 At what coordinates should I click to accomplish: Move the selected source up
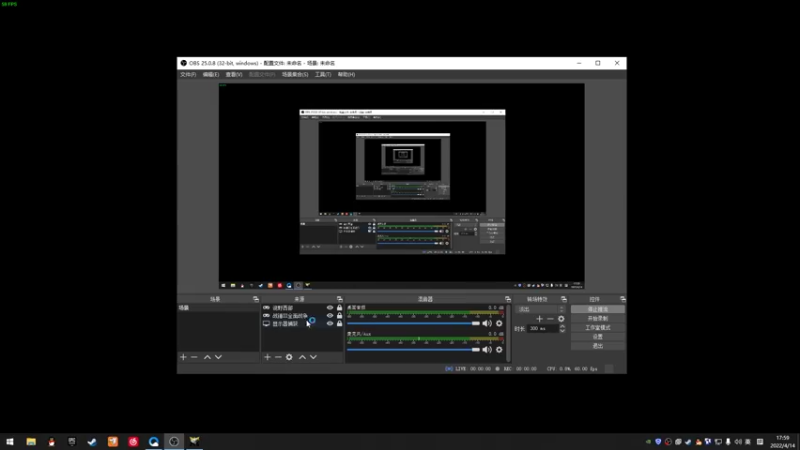(303, 357)
